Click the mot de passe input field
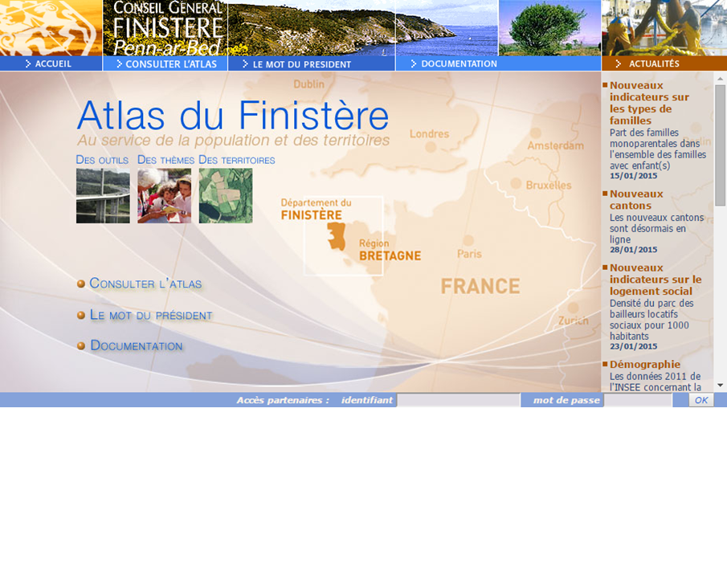Image resolution: width=727 pixels, height=588 pixels. point(638,400)
